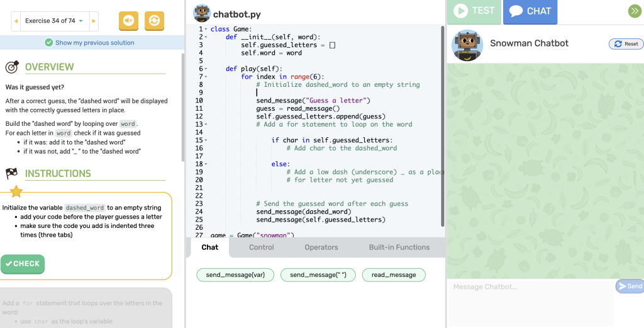Fold the play method at line 6

(206, 69)
